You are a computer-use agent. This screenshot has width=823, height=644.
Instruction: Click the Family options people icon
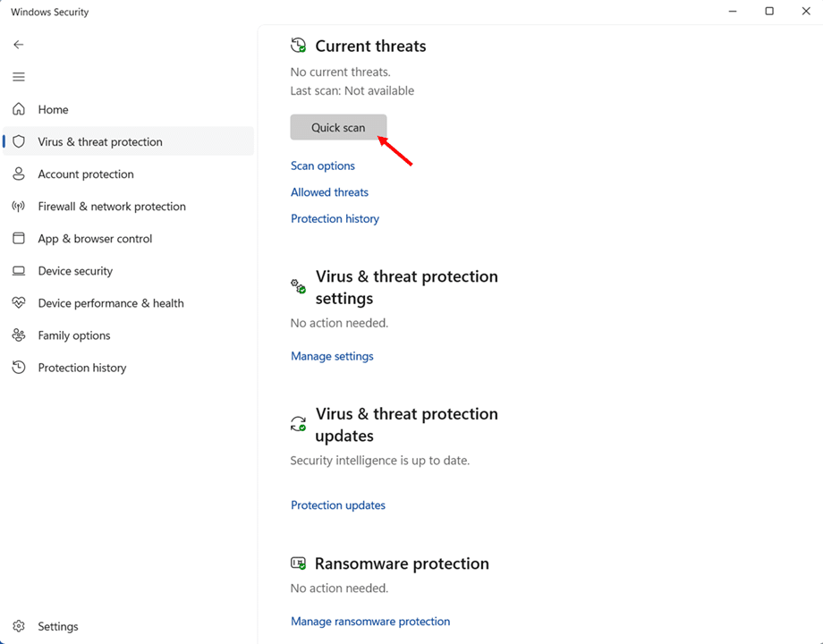tap(19, 335)
